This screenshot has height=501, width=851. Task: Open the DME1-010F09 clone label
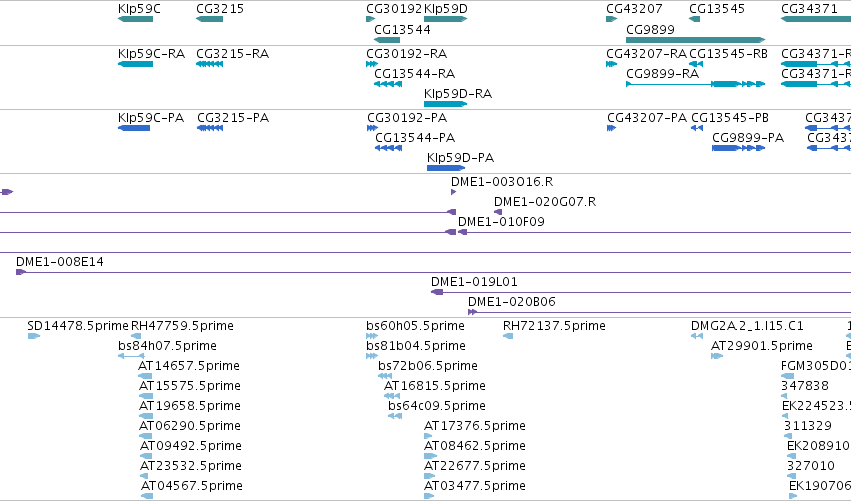[x=501, y=221]
